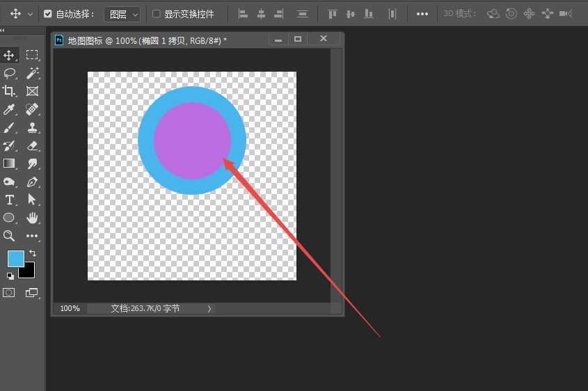
Task: Click the align left edges button
Action: tap(243, 14)
